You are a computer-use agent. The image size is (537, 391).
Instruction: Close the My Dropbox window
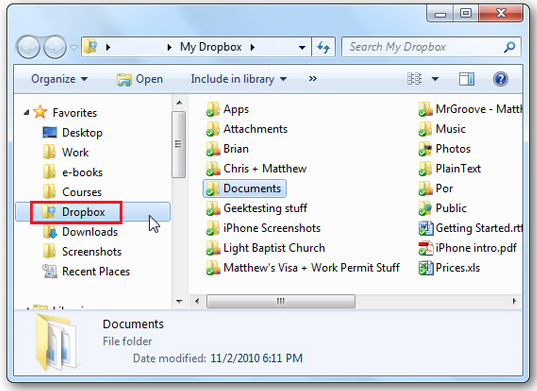point(501,13)
